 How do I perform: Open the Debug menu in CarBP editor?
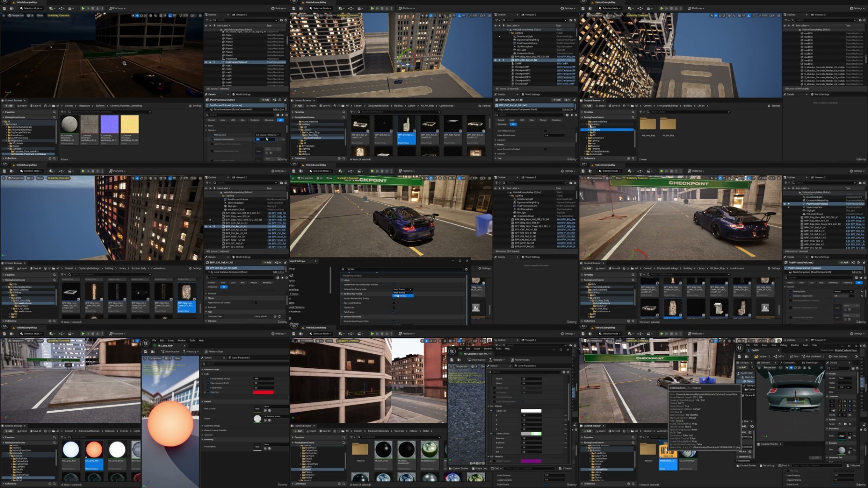[784, 345]
